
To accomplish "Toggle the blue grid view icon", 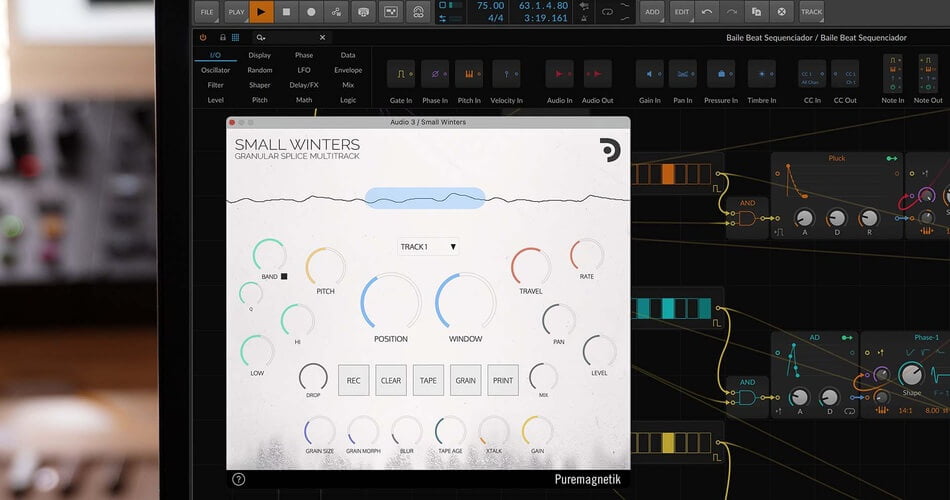I will [x=236, y=38].
